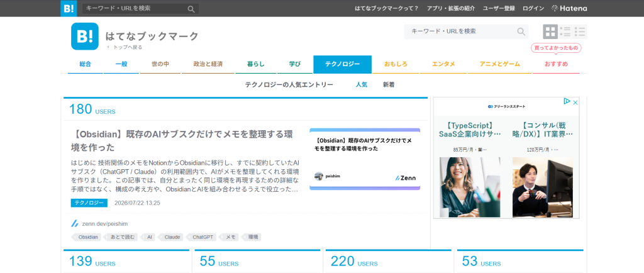This screenshot has width=644, height=273.
Task: Click the はてなブックマーク site title text
Action: [x=152, y=36]
